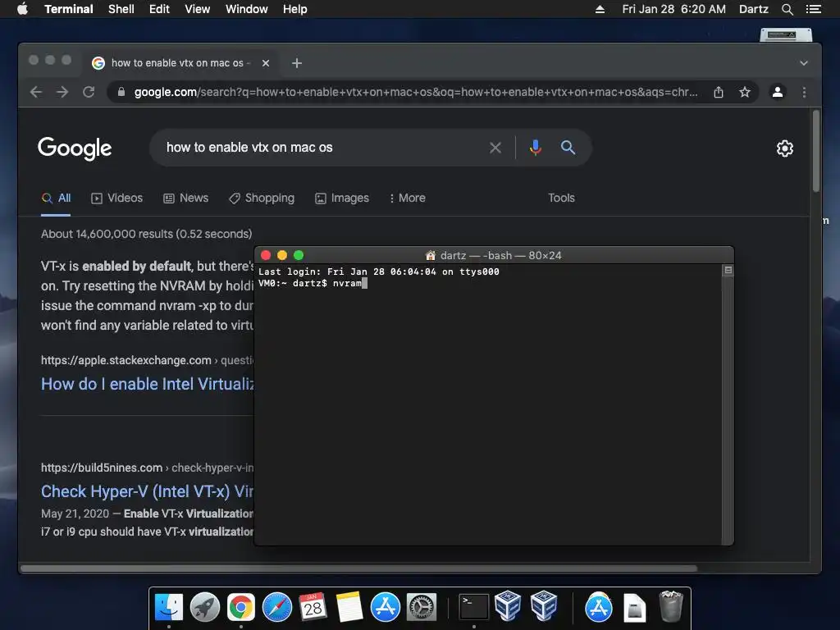Click the Google logo
Image resolution: width=840 pixels, height=630 pixels.
tap(75, 148)
